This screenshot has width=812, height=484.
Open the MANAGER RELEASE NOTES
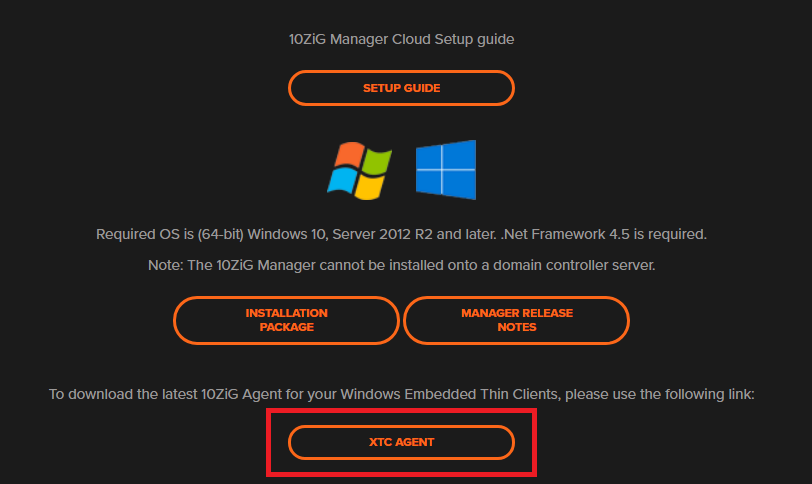pyautogui.click(x=516, y=320)
